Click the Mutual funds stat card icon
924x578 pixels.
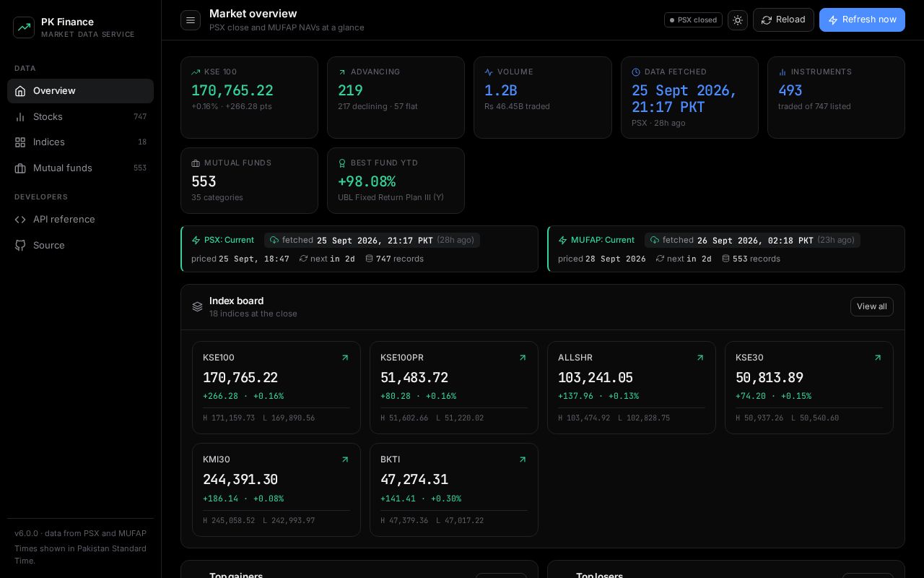[x=196, y=163]
